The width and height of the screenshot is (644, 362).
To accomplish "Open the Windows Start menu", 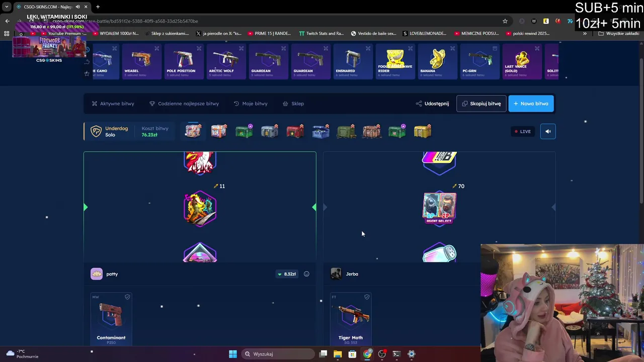I will pos(233,354).
